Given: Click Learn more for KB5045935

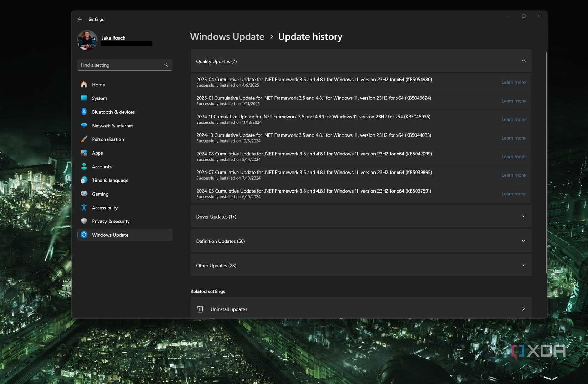Looking at the screenshot, I should pos(514,119).
